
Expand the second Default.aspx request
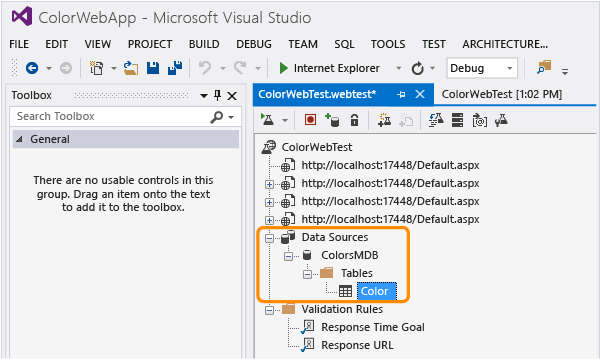click(x=269, y=184)
